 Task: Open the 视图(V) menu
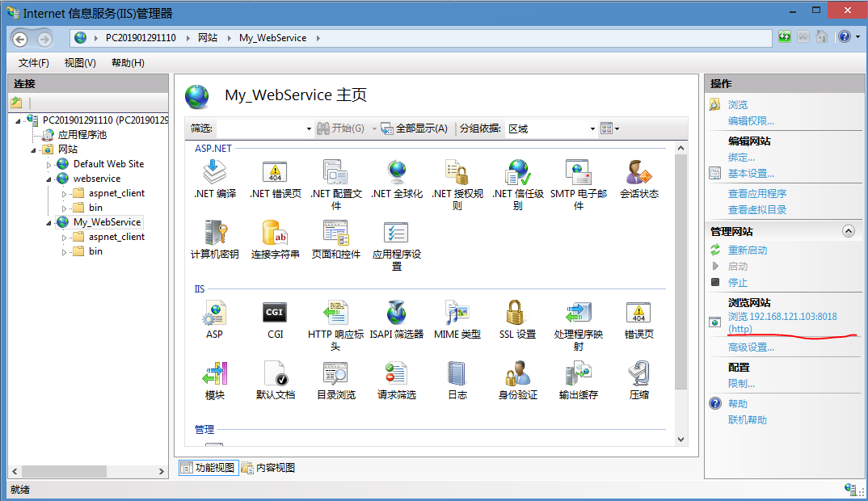point(80,63)
